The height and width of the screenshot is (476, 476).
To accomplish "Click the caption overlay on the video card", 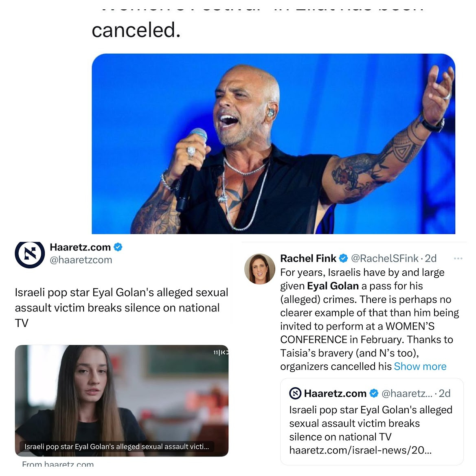I will (116, 447).
